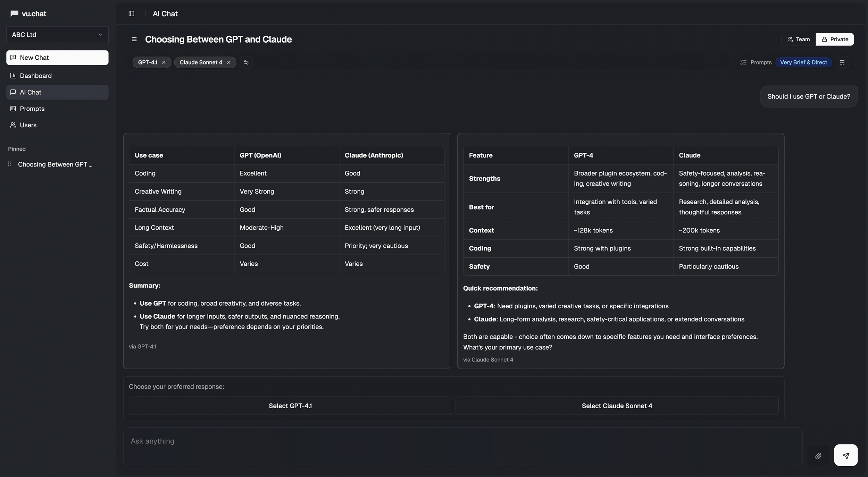This screenshot has width=868, height=477.
Task: Click the ~128k tokens cell
Action: [593, 230]
